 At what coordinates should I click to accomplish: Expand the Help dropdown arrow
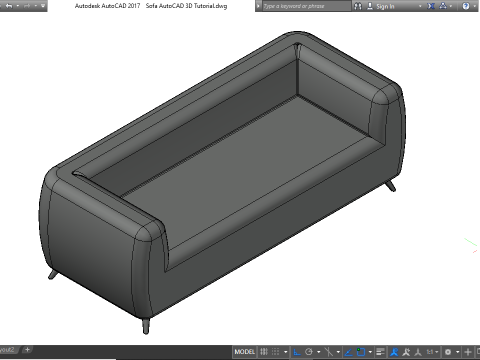click(x=474, y=6)
